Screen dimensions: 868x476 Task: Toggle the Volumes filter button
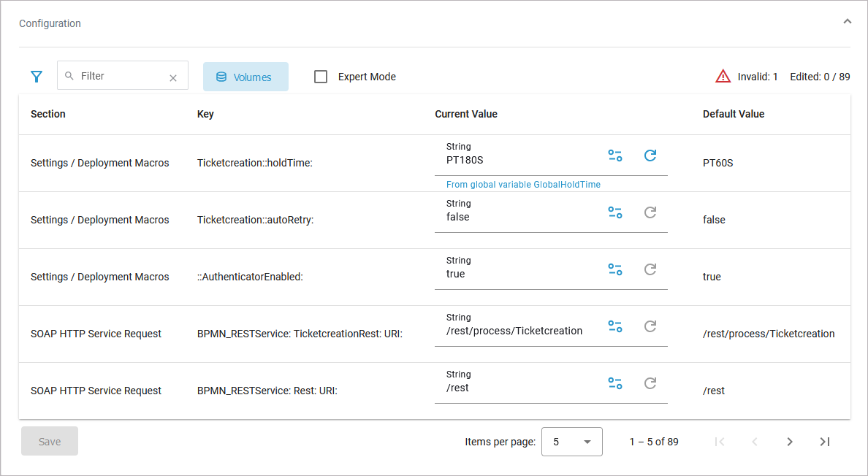point(245,77)
